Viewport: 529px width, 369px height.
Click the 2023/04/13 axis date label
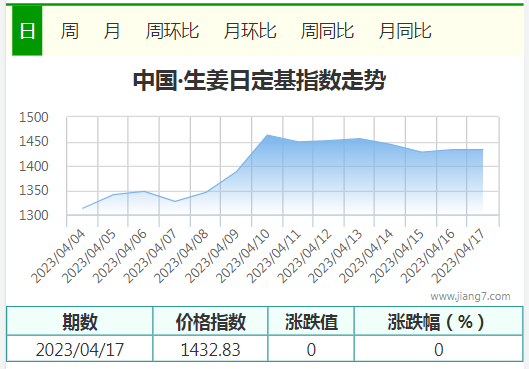(x=335, y=256)
